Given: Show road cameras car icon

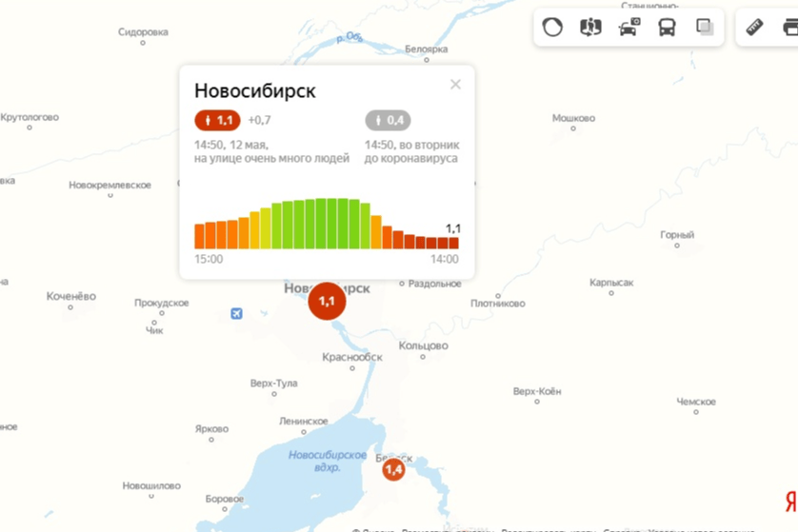Looking at the screenshot, I should [x=629, y=27].
